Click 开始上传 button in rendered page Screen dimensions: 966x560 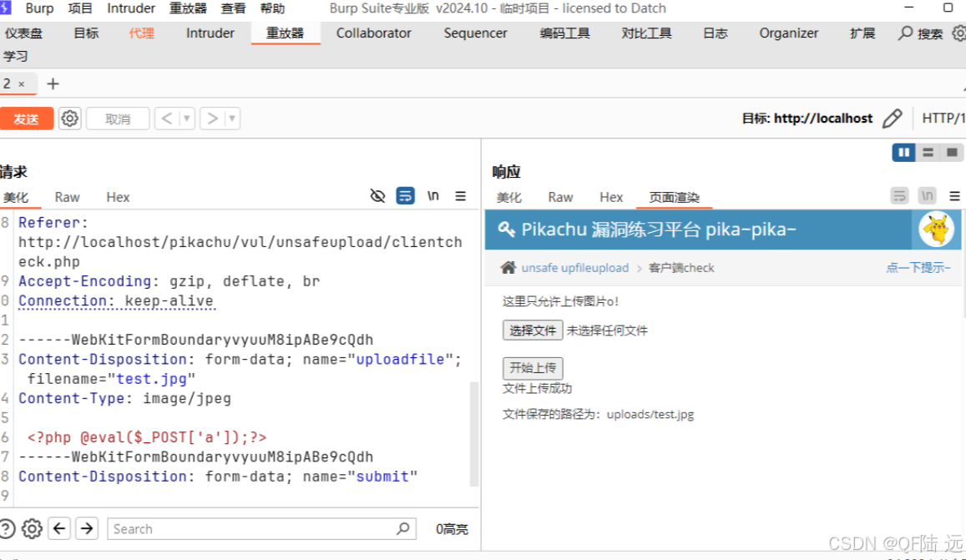(x=533, y=368)
